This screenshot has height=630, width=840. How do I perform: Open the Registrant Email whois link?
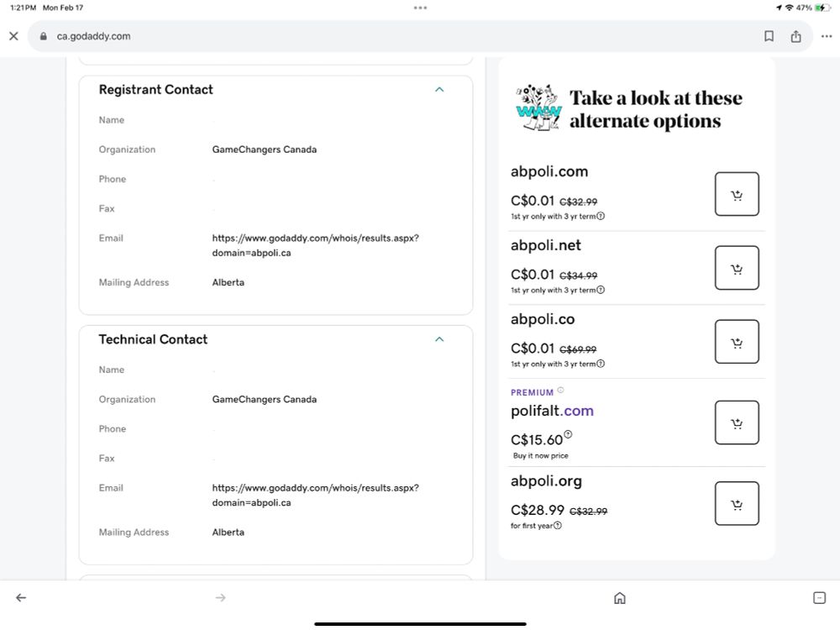point(315,245)
